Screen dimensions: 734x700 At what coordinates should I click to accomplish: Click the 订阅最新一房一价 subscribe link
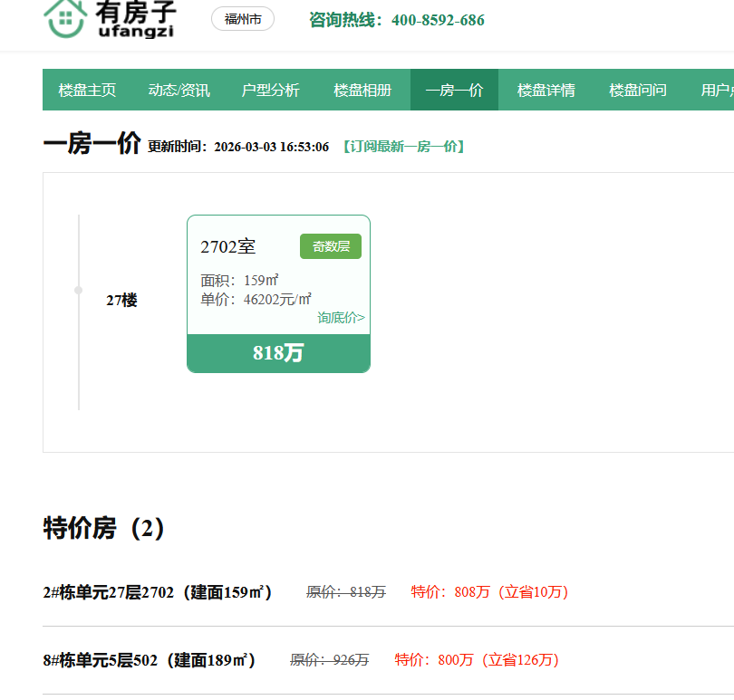click(x=403, y=147)
